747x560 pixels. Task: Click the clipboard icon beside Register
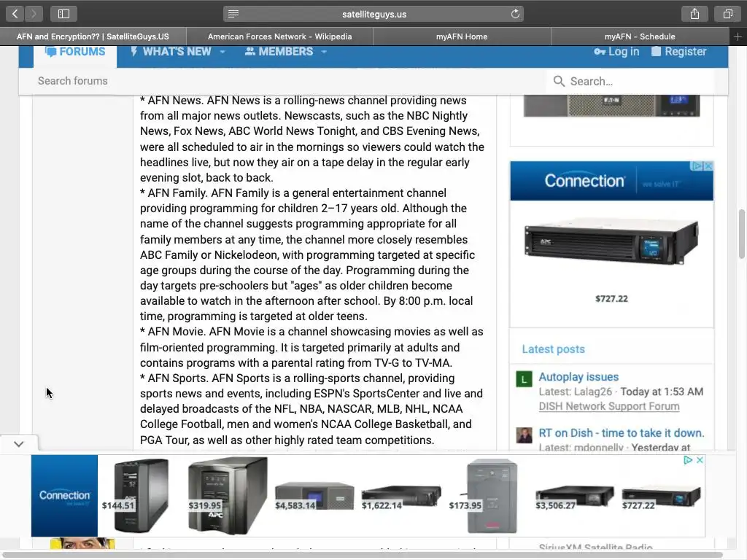(656, 52)
